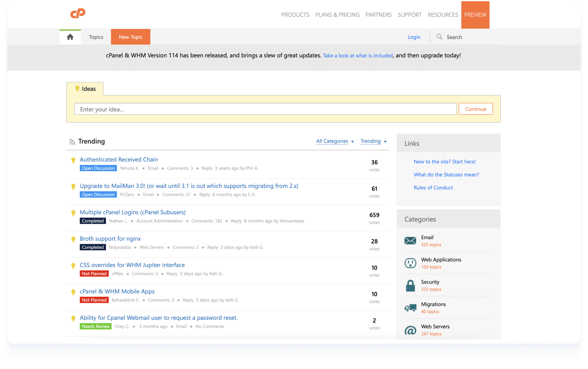Viewport: 588px width, 369px height.
Task: Open the PRODUCTS menu
Action: click(295, 15)
